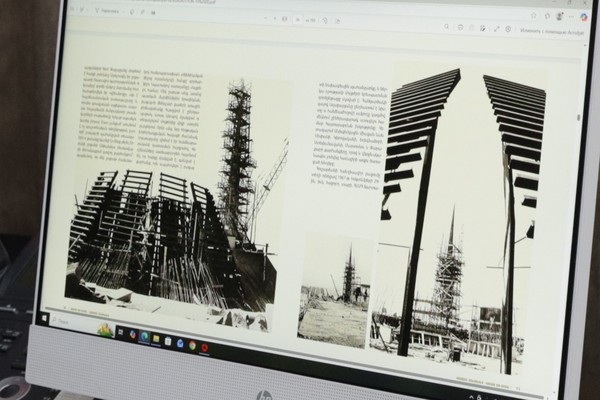Viewport: 600px width, 400px height.
Task: Open the browser profile icon
Action: [x=560, y=15]
